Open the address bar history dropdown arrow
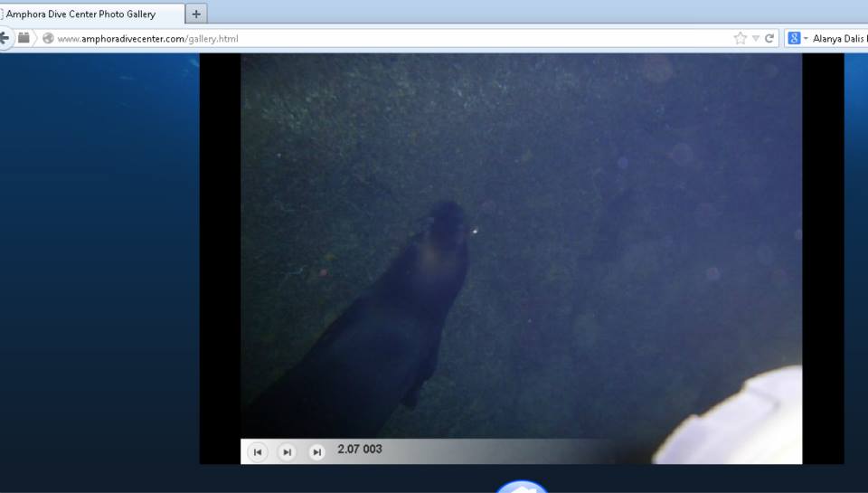Screen dimensions: 868x493 click(756, 38)
